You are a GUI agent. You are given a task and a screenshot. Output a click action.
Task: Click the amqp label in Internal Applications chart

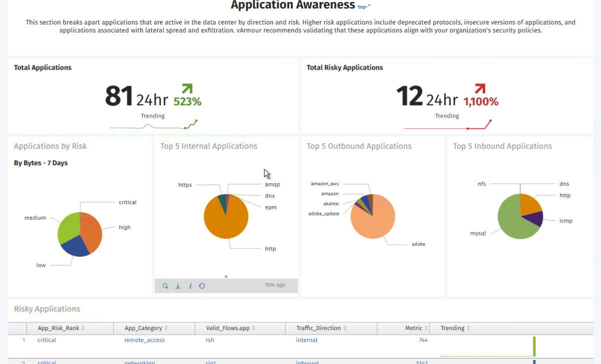272,184
